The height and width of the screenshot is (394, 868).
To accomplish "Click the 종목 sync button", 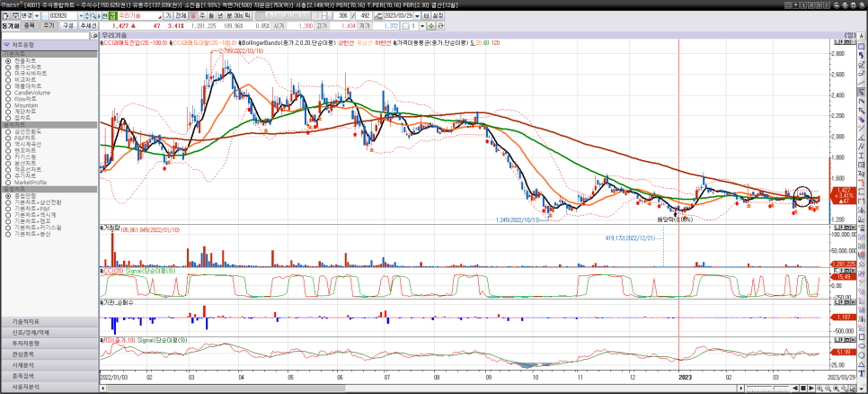I will [30, 26].
